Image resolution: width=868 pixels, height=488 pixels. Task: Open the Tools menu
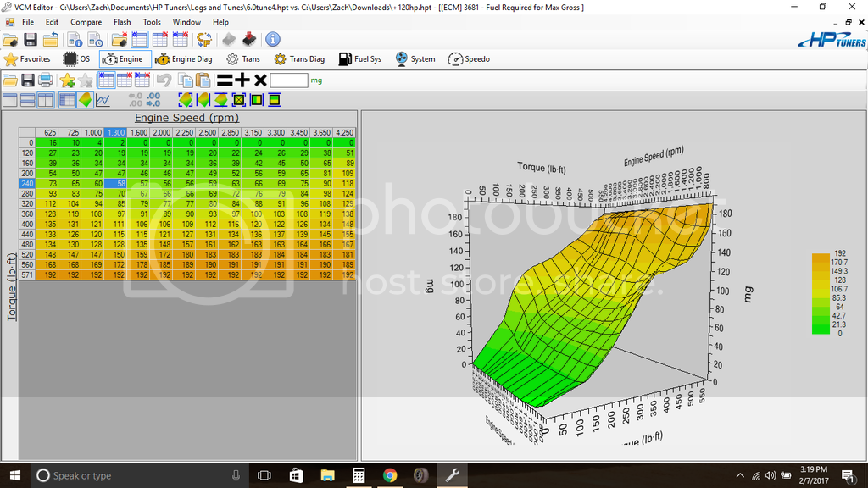[152, 22]
